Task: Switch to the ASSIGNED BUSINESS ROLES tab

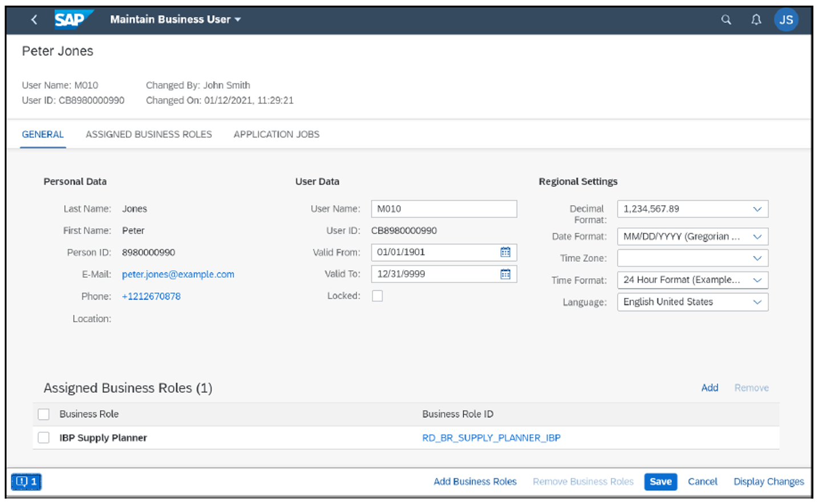Action: tap(149, 134)
